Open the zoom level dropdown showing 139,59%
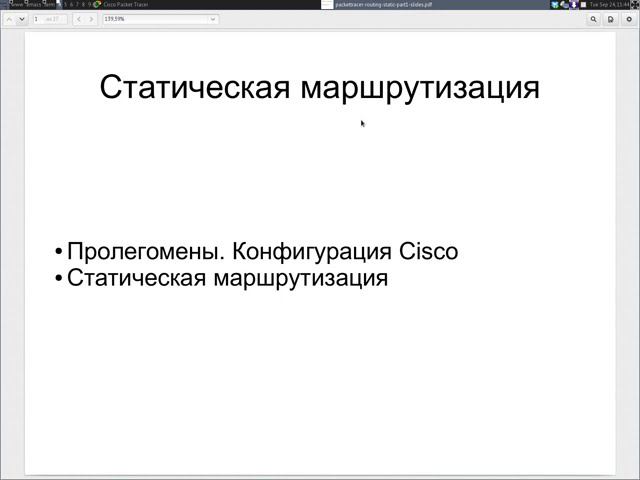The height and width of the screenshot is (480, 640). pos(160,19)
